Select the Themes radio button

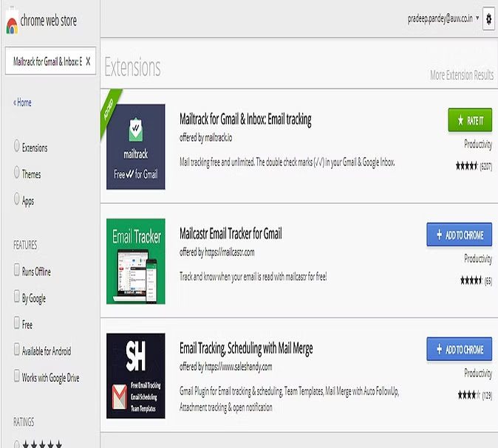coord(16,173)
